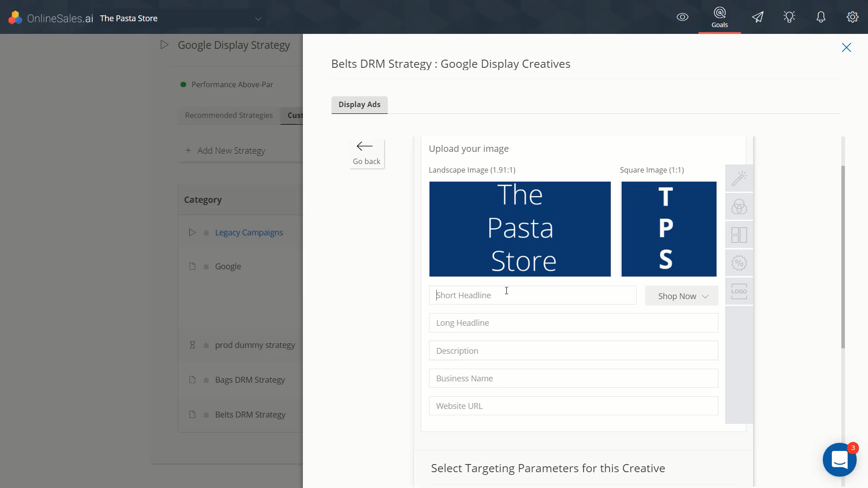The height and width of the screenshot is (488, 868).
Task: Click into the Description field
Action: pyautogui.click(x=573, y=351)
